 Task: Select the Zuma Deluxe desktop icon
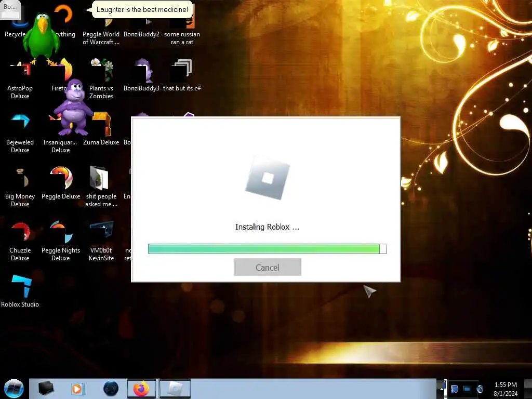coord(101,129)
